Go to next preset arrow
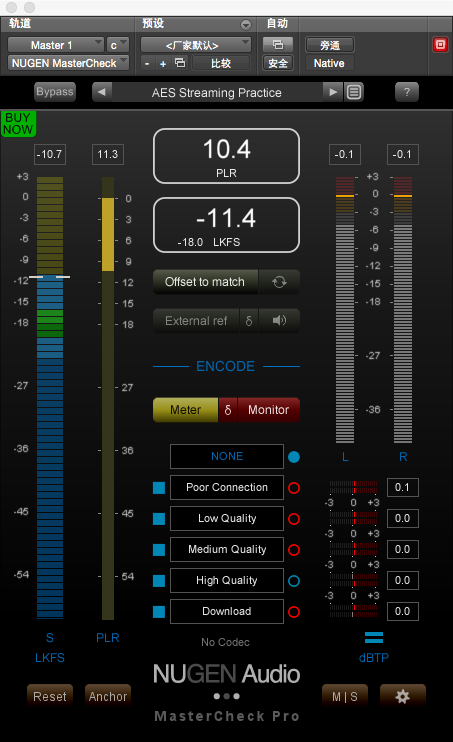The width and height of the screenshot is (453, 742). pyautogui.click(x=333, y=92)
